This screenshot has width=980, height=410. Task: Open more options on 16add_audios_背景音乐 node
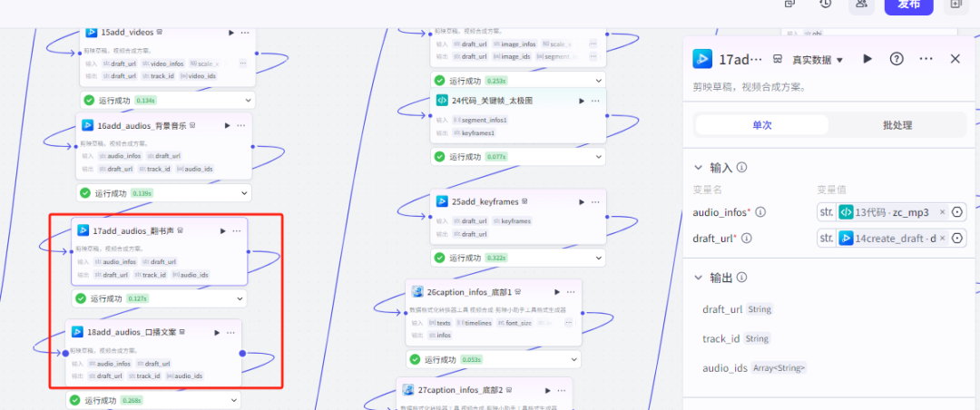coord(240,125)
